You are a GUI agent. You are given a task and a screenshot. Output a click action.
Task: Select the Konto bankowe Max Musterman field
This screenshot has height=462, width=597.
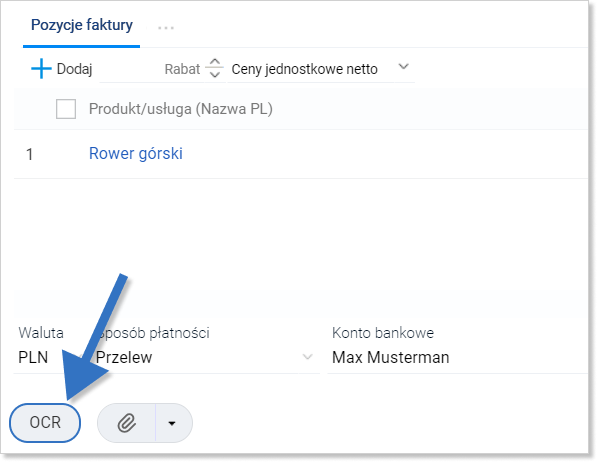point(457,357)
